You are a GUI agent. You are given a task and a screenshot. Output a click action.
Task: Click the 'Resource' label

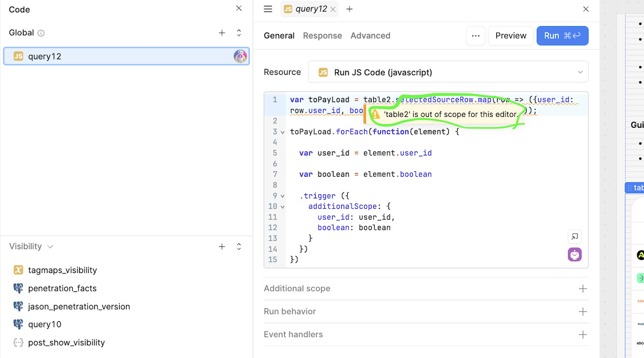(282, 72)
